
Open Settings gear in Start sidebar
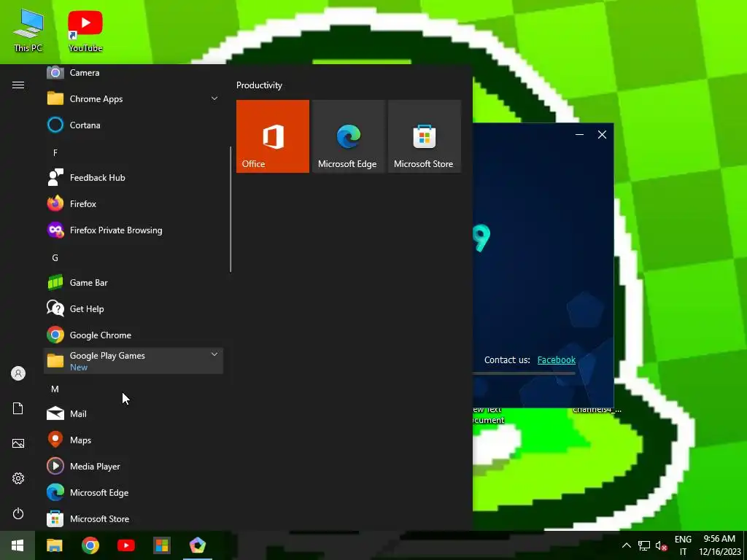pyautogui.click(x=18, y=478)
